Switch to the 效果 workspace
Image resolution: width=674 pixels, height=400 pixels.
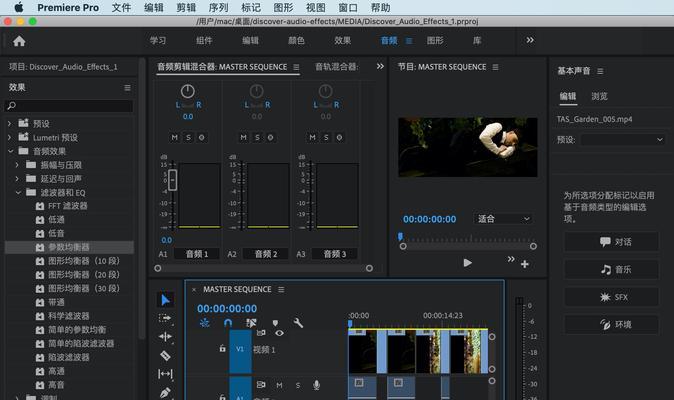(343, 40)
